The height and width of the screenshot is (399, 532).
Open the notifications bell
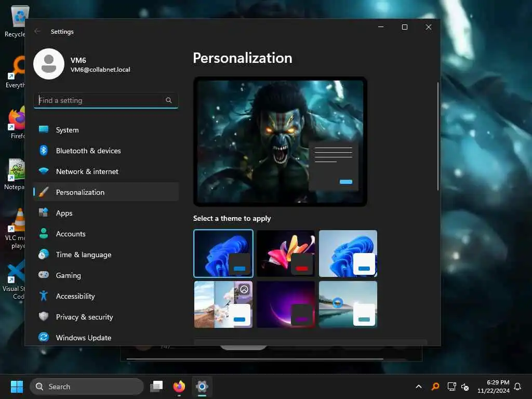coord(518,387)
